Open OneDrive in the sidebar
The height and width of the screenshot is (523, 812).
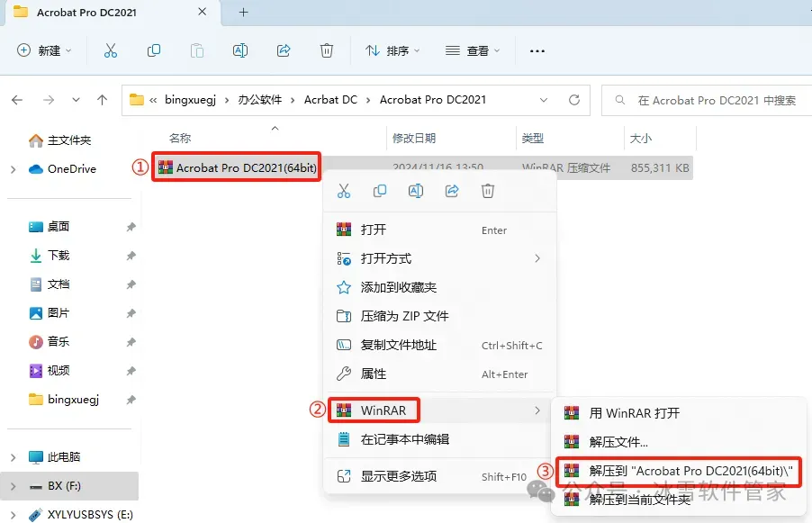point(63,169)
